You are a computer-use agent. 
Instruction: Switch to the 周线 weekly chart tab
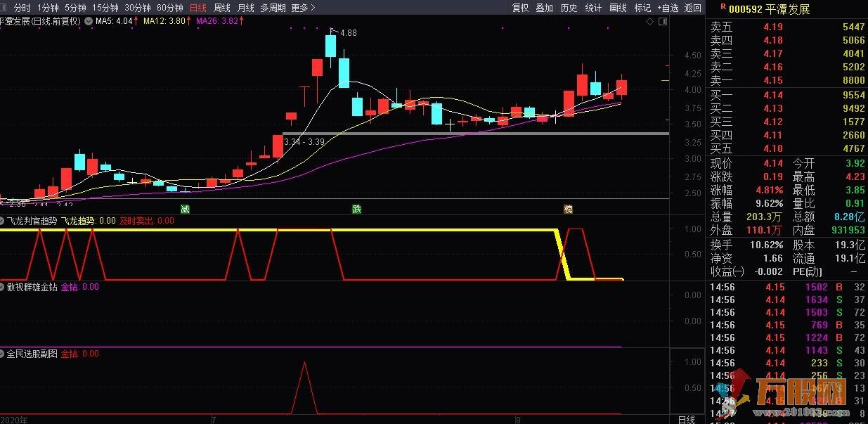coord(222,8)
